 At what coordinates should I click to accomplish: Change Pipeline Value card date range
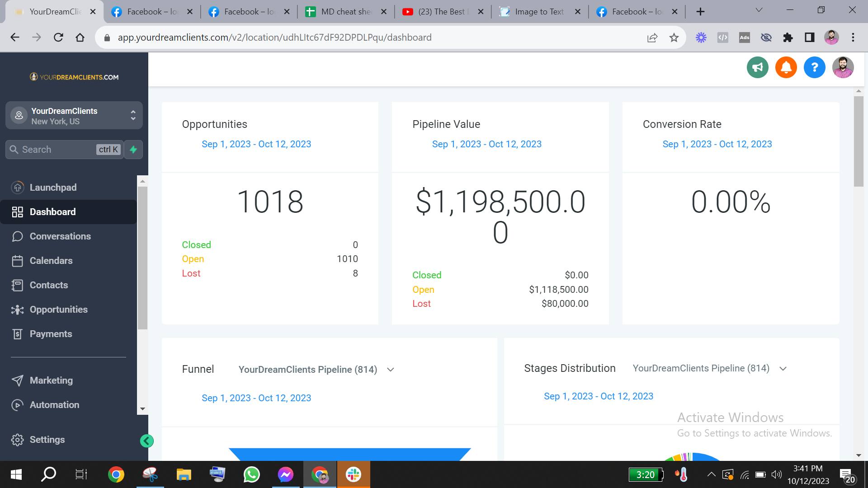(486, 144)
